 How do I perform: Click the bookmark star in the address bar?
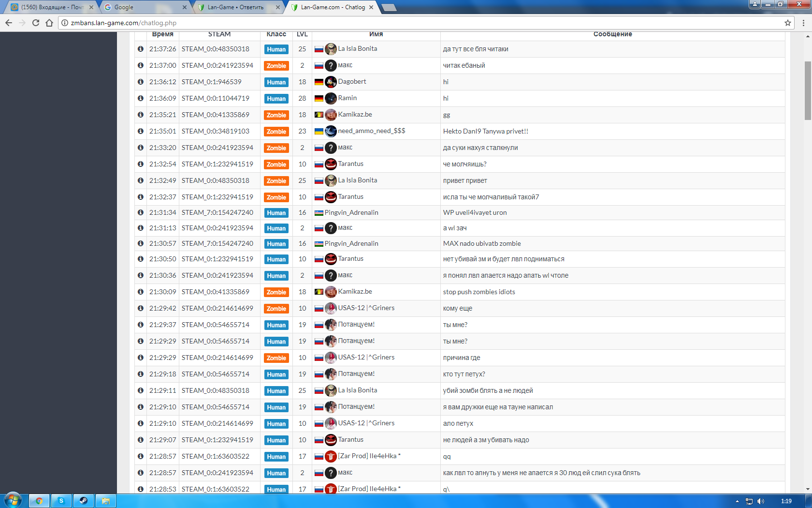pyautogui.click(x=788, y=23)
